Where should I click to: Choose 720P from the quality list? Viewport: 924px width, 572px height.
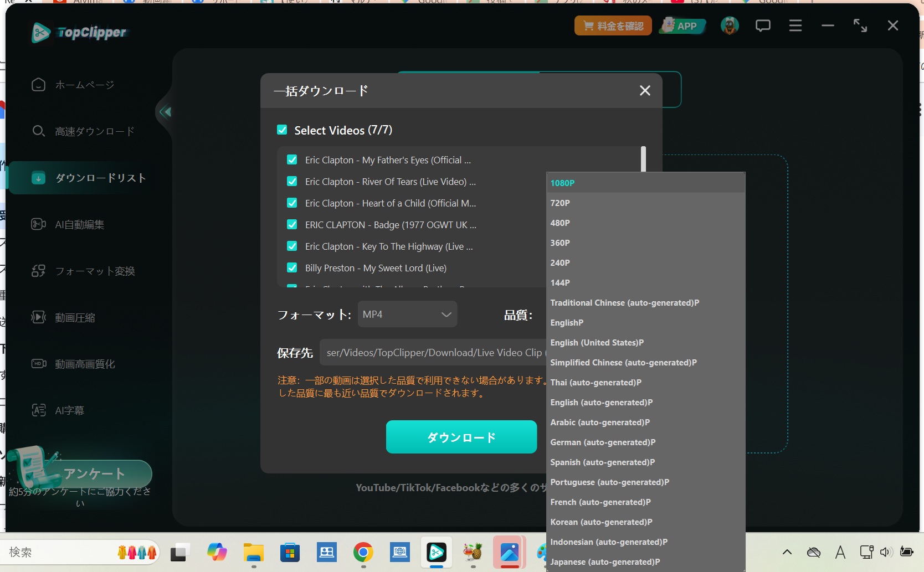[560, 203]
